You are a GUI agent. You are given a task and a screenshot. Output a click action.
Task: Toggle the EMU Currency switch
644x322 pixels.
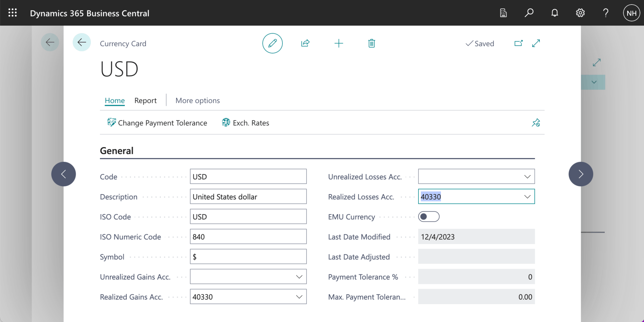tap(429, 217)
